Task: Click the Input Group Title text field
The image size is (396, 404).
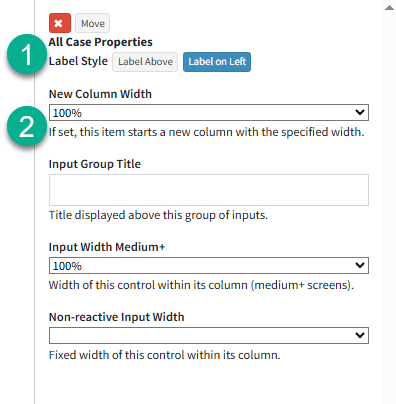Action: pyautogui.click(x=209, y=190)
